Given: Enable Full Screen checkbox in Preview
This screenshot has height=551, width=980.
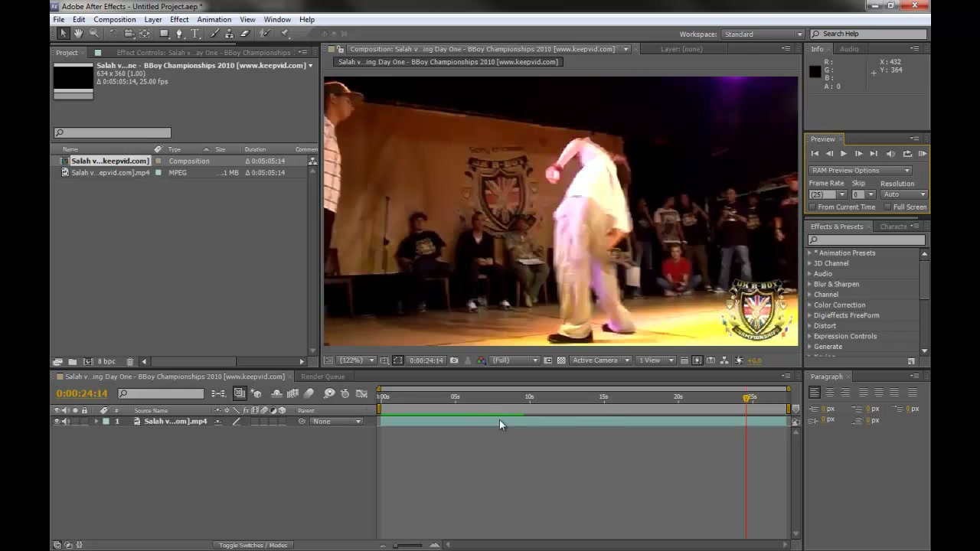Looking at the screenshot, I should [888, 207].
